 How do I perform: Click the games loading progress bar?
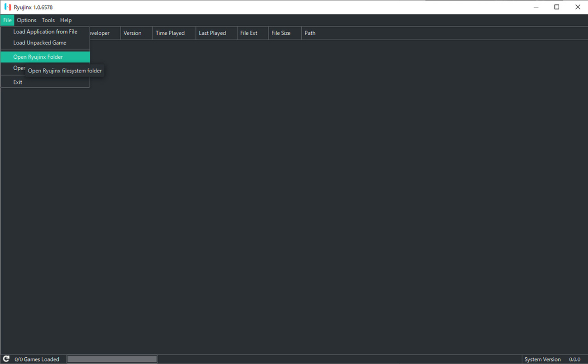pyautogui.click(x=112, y=359)
